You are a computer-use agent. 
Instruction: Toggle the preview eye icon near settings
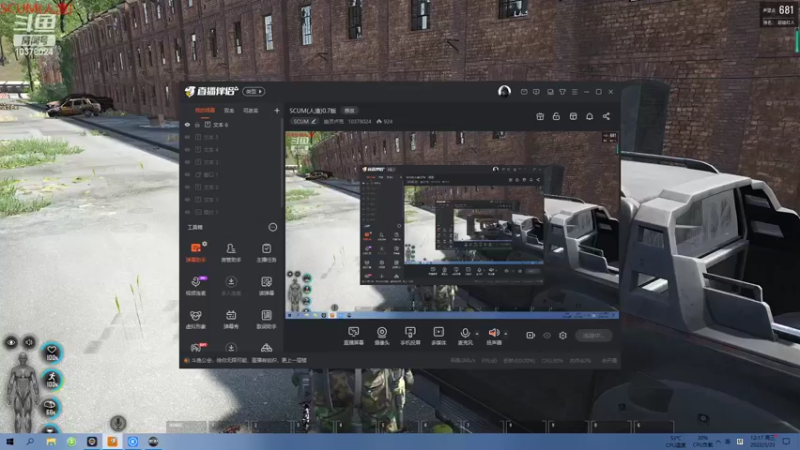pyautogui.click(x=547, y=335)
